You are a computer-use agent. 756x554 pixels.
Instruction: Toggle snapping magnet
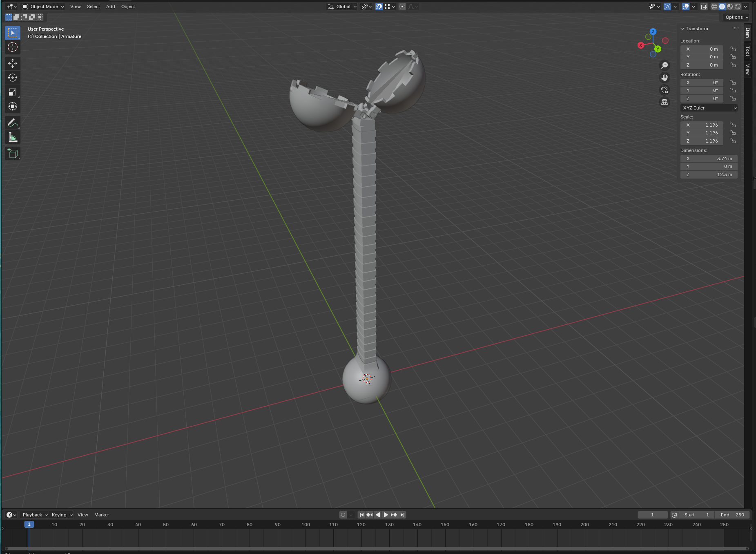[x=379, y=7]
